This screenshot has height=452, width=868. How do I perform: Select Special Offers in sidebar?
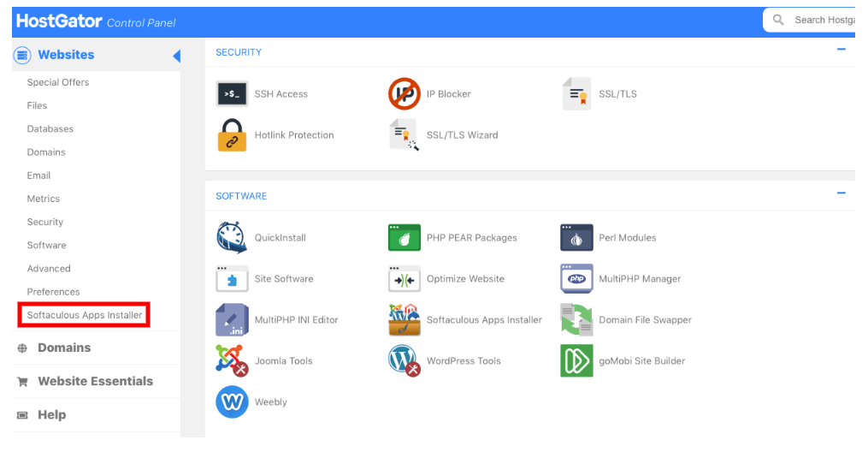click(58, 82)
